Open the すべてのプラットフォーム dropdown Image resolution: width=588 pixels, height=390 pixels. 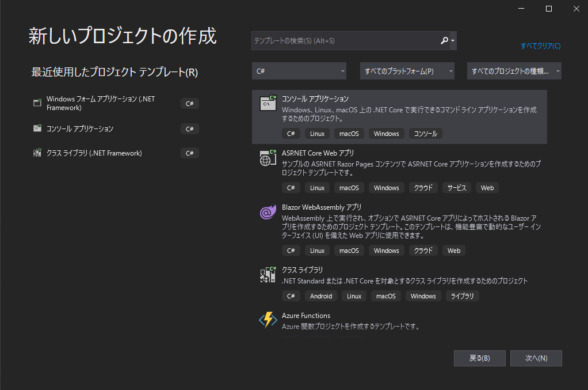tap(407, 70)
